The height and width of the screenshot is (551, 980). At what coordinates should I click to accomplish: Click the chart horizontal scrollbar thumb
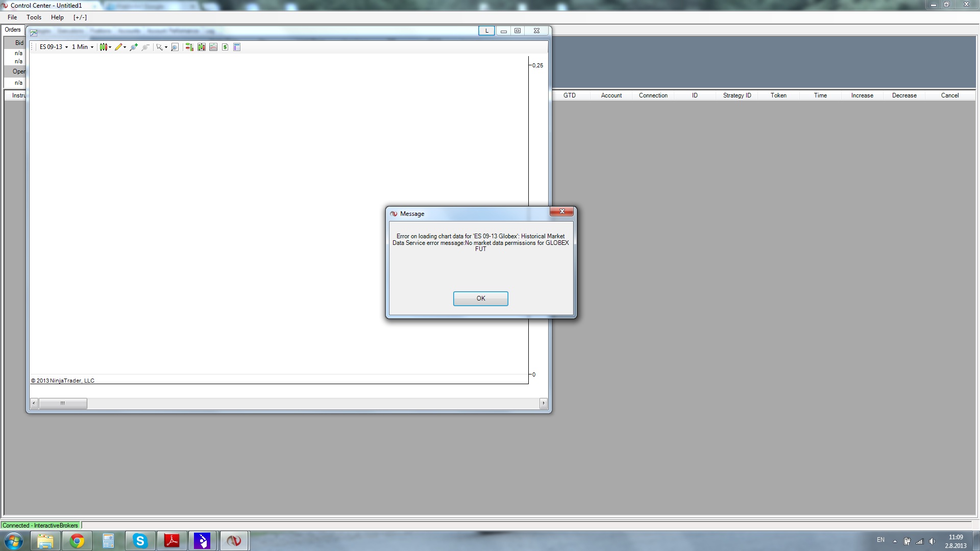pyautogui.click(x=63, y=404)
